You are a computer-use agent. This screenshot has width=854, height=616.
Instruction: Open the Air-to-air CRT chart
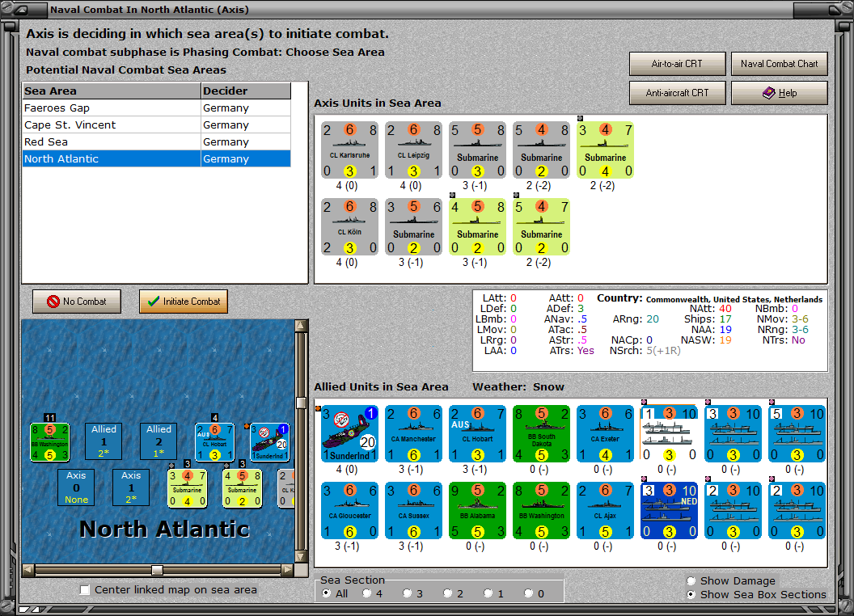678,64
